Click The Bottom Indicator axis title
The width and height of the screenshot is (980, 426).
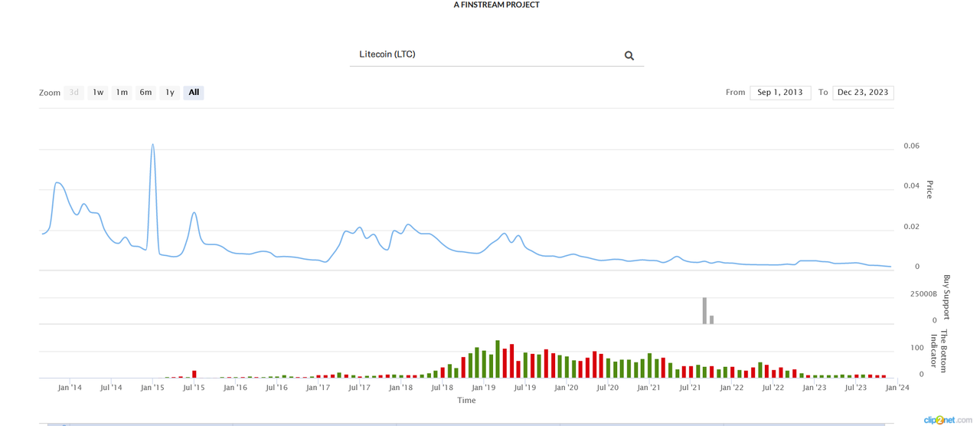[x=939, y=352]
